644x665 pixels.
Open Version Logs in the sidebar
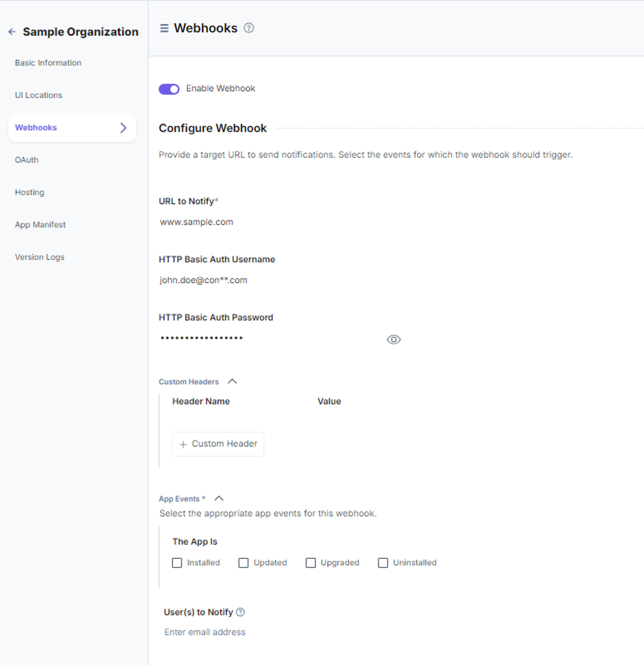coord(39,257)
